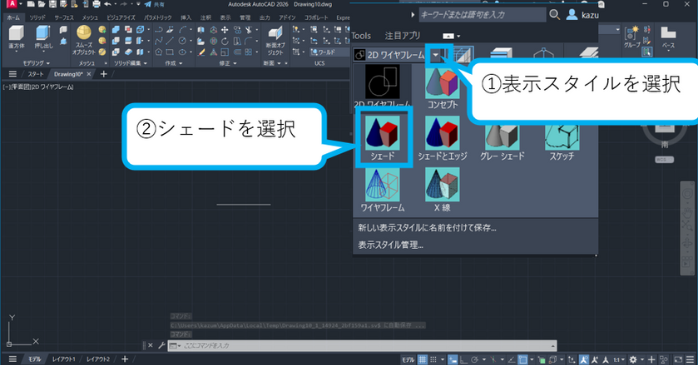Open the file tab hamburger menu
698x365 pixels.
tap(12, 74)
